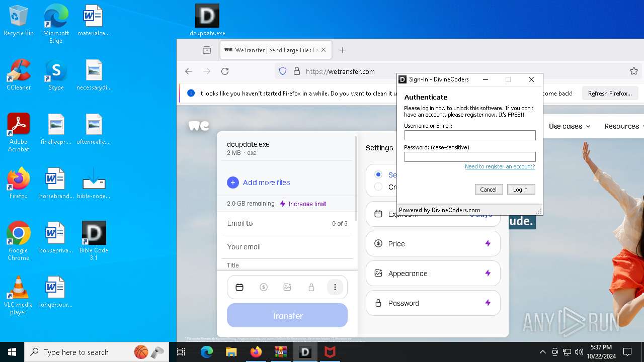
Task: Click the upload panel vertical scrollbar
Action: click(356, 178)
